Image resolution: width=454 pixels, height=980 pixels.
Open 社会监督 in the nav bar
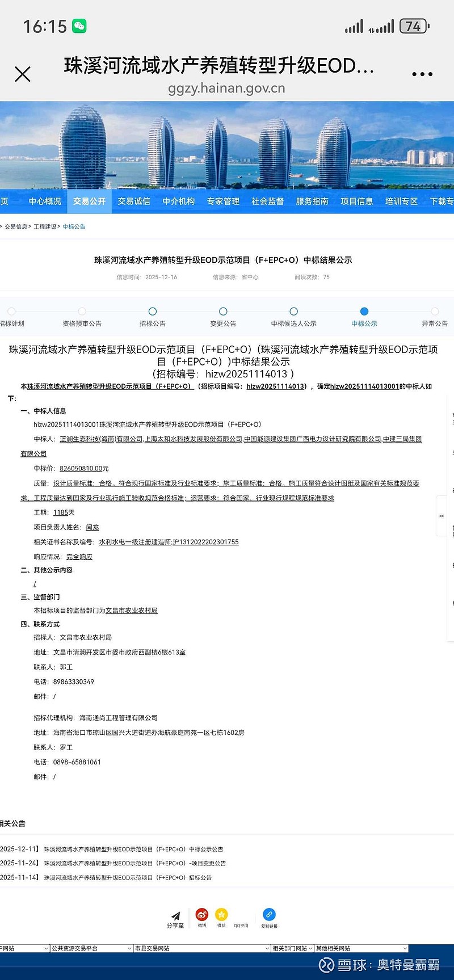click(268, 201)
